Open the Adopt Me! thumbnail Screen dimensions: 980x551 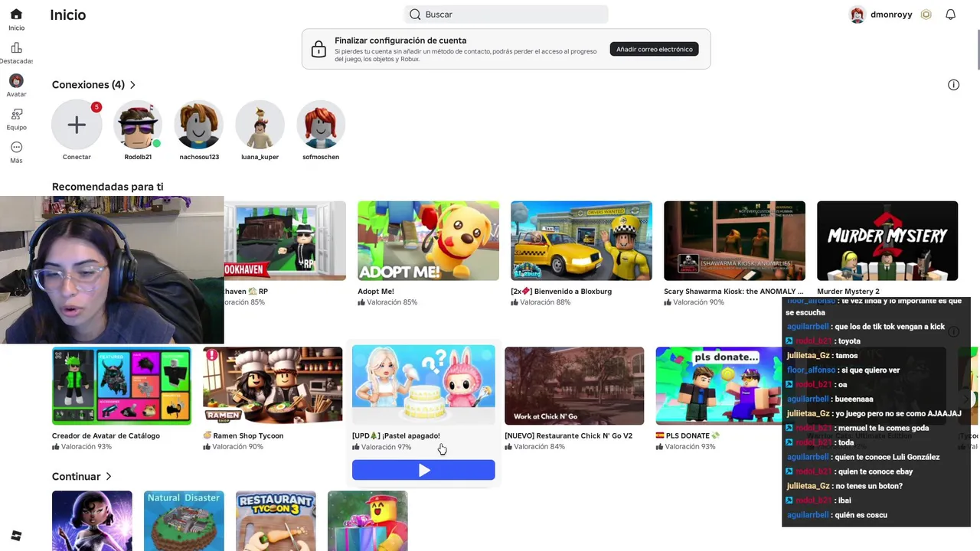(428, 241)
